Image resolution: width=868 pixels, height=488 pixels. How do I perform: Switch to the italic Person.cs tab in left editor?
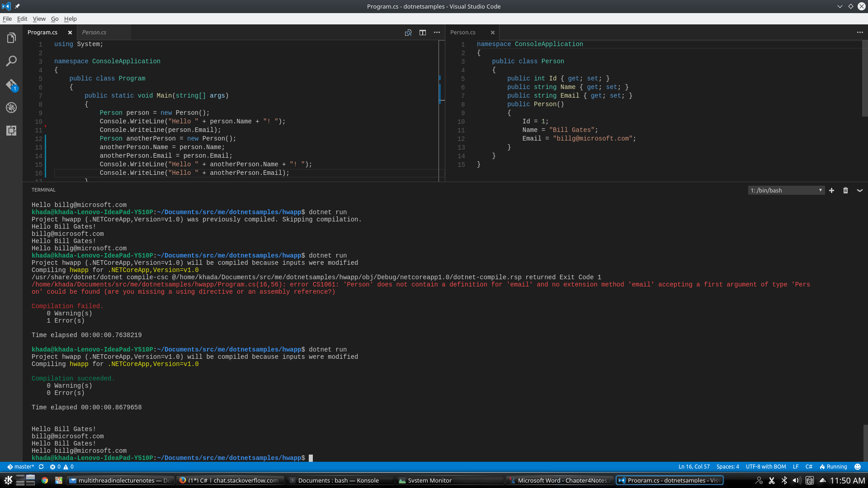pos(94,33)
